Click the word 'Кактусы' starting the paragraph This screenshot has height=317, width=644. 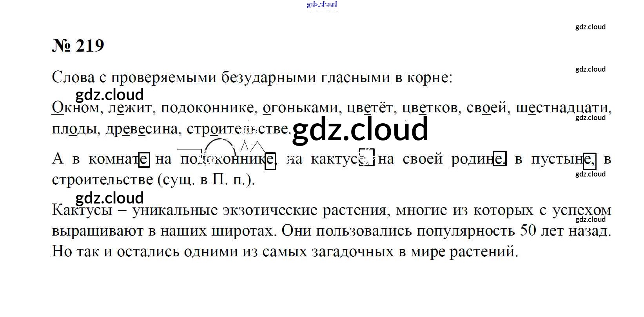[82, 210]
